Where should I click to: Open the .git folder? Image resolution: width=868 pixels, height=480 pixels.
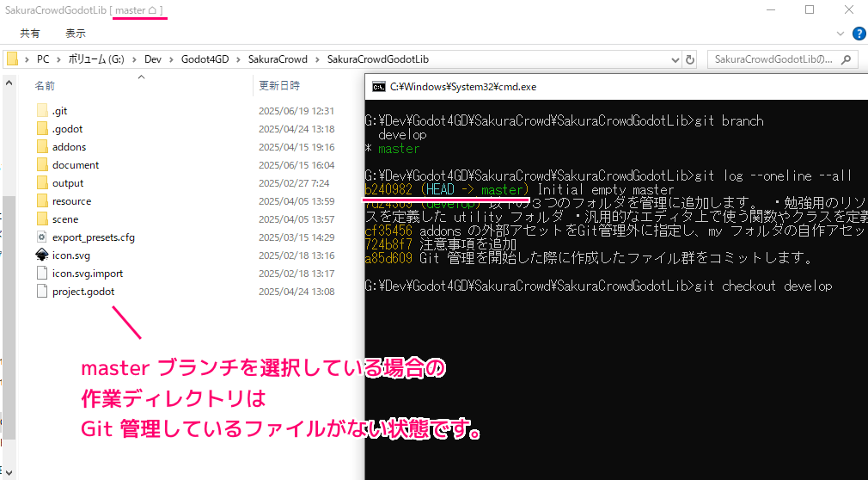(59, 111)
